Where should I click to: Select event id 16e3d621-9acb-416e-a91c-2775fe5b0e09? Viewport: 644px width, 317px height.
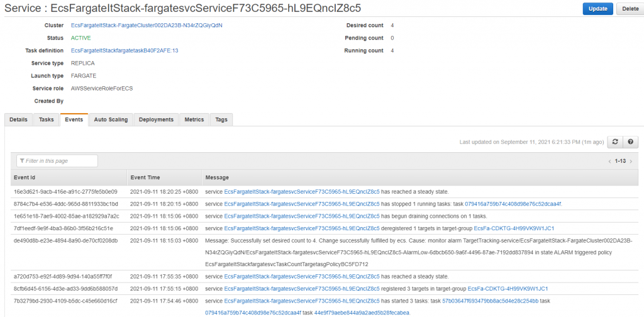click(65, 191)
